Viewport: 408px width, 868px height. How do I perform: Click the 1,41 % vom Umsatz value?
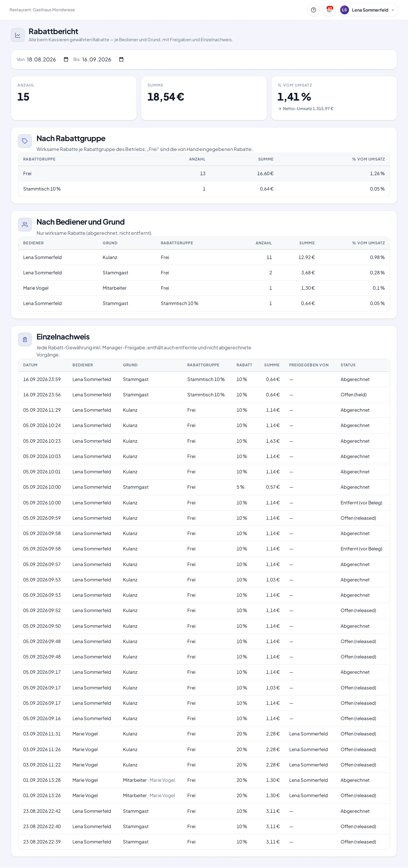click(294, 97)
